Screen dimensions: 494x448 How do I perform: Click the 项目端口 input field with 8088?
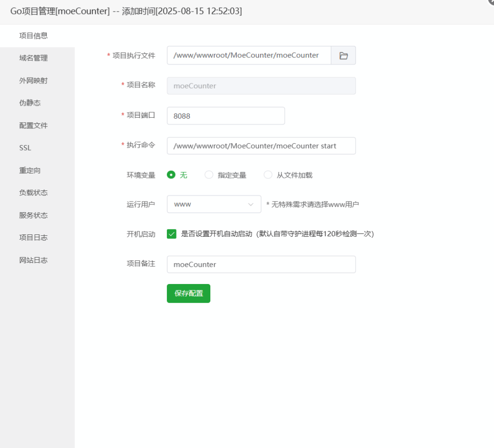(226, 116)
